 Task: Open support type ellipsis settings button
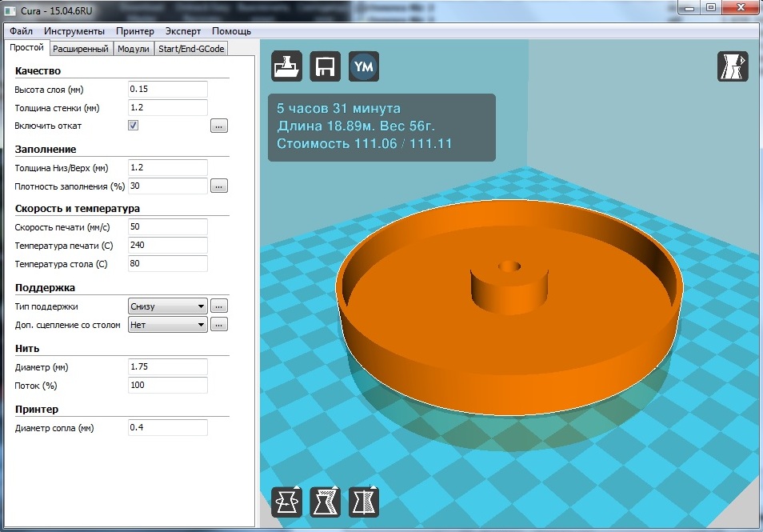(219, 306)
